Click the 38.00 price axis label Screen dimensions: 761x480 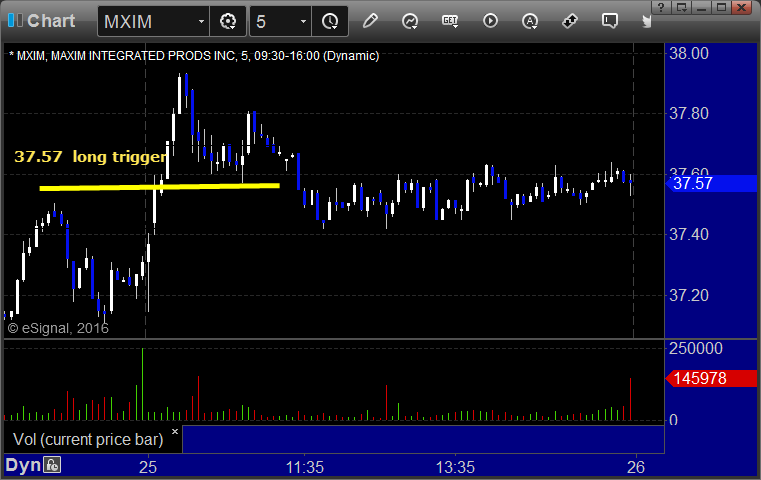click(689, 53)
